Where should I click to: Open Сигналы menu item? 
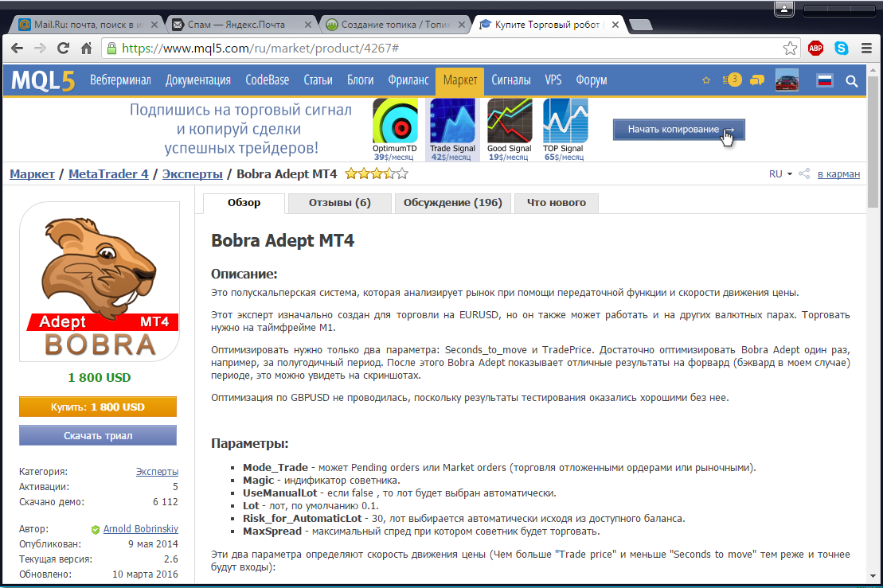[510, 80]
